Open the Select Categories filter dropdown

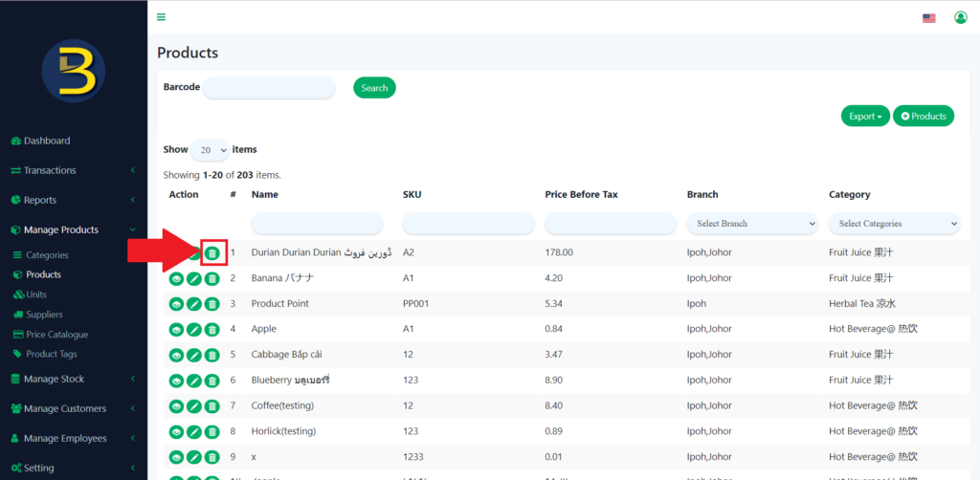[894, 224]
